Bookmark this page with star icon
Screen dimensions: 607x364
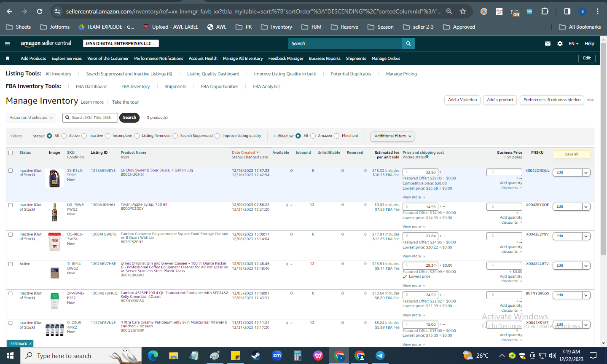pyautogui.click(x=463, y=11)
